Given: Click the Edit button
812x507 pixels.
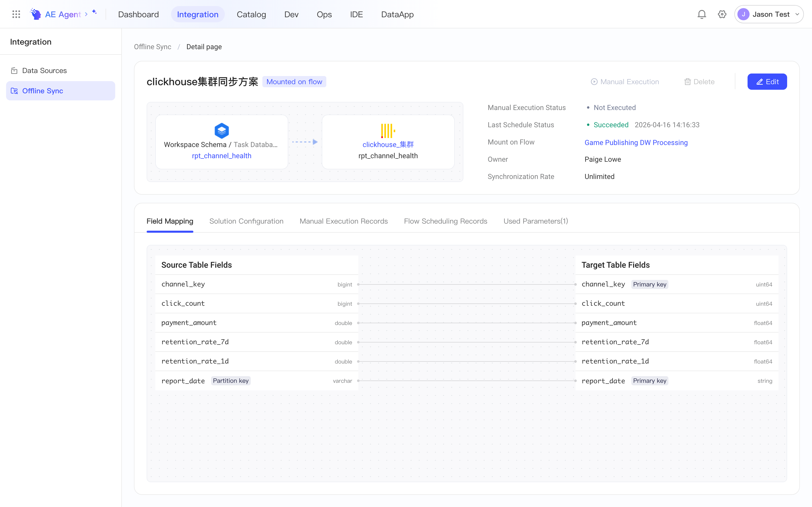Looking at the screenshot, I should (767, 81).
